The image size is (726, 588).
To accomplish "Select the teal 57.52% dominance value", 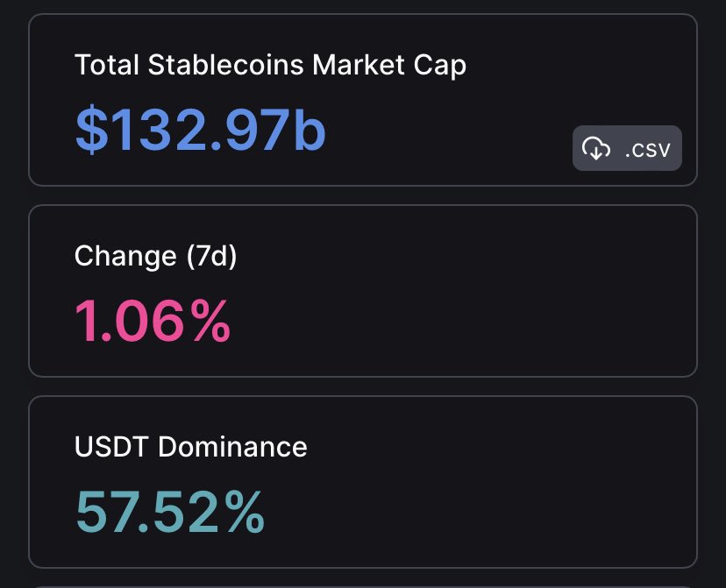I will tap(170, 512).
